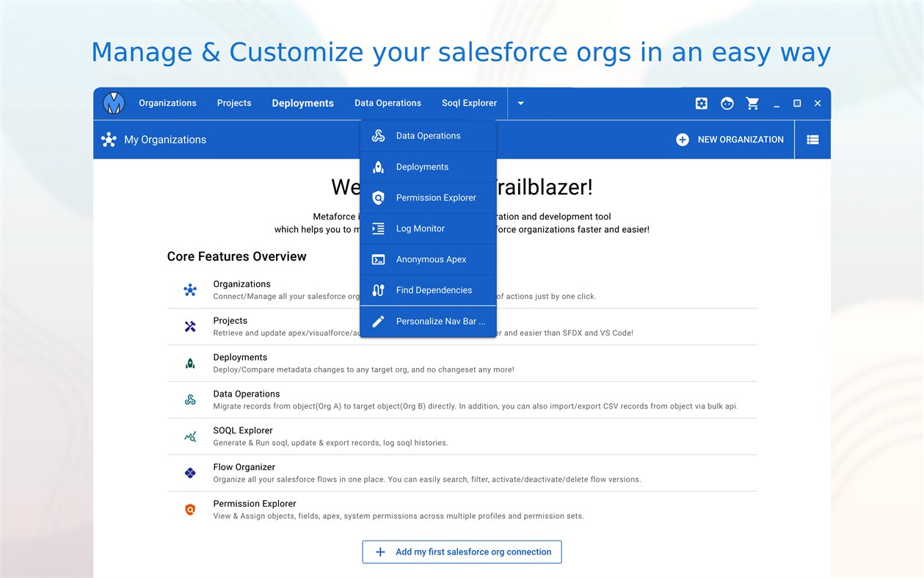Screen dimensions: 924x578
Task: Click the SOQL Explorer feature icon
Action: pos(190,436)
